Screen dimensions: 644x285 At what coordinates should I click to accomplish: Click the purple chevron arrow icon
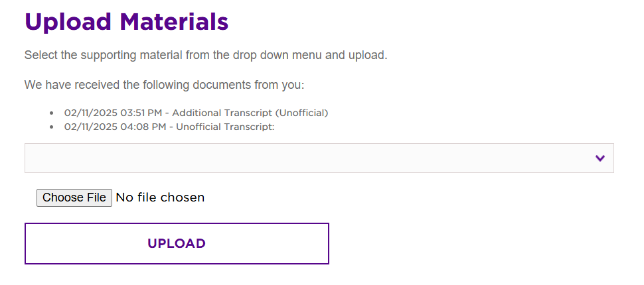(x=600, y=158)
